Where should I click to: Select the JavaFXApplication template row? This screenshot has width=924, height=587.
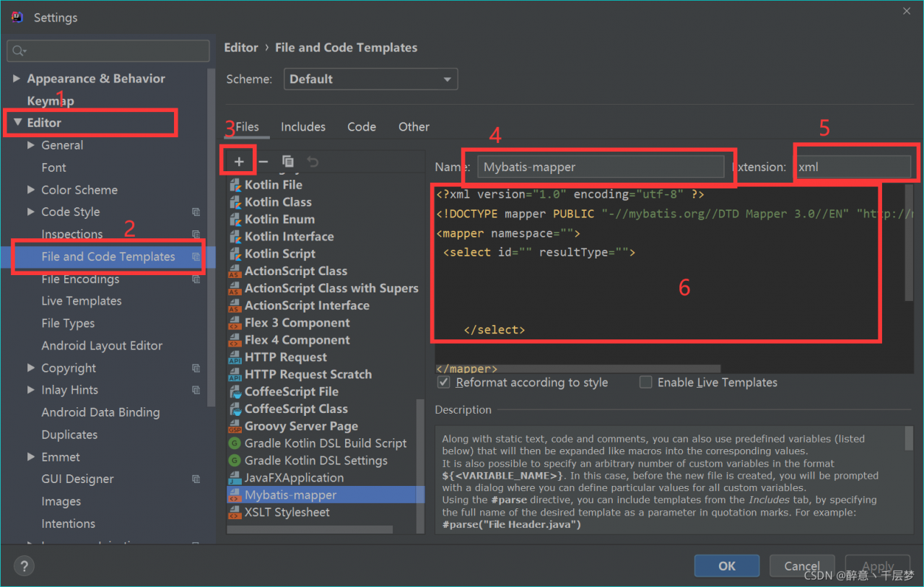tap(326, 478)
